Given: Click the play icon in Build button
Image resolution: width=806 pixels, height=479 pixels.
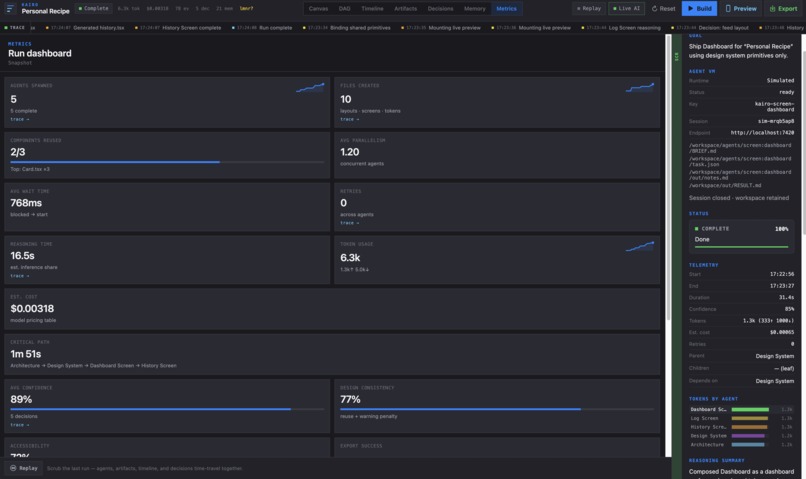Looking at the screenshot, I should point(690,8).
